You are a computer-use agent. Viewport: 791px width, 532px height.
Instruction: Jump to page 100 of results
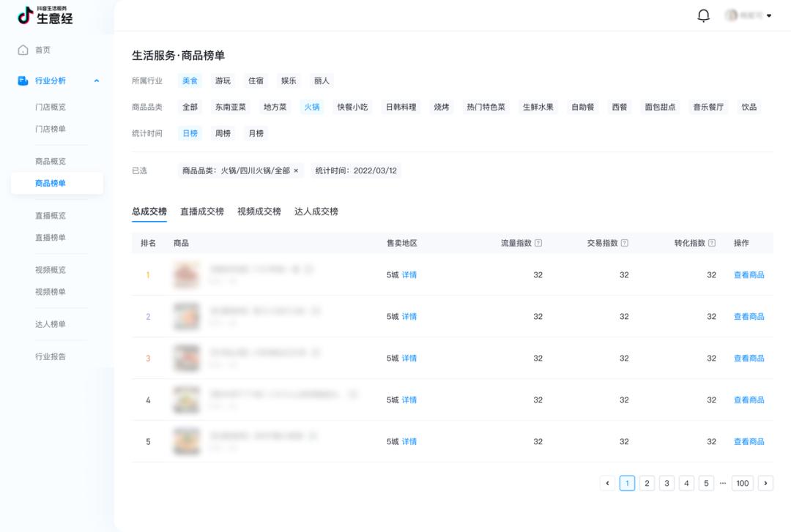coord(742,483)
